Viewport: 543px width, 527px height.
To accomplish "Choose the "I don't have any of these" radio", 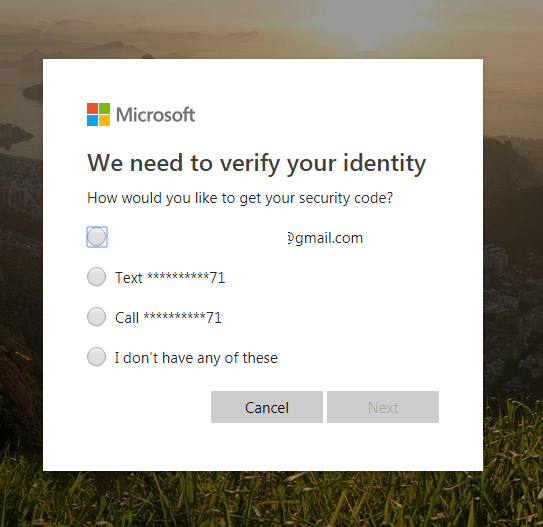I will coord(96,357).
